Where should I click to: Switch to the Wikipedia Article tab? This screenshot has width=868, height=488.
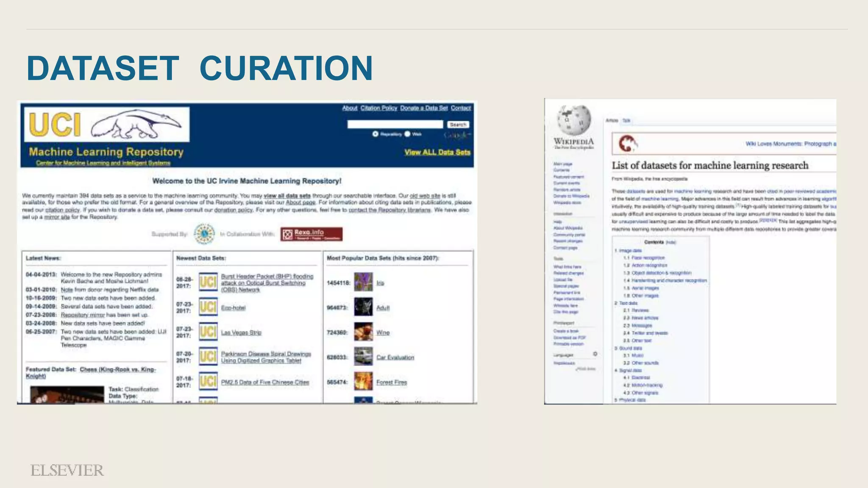click(x=612, y=120)
